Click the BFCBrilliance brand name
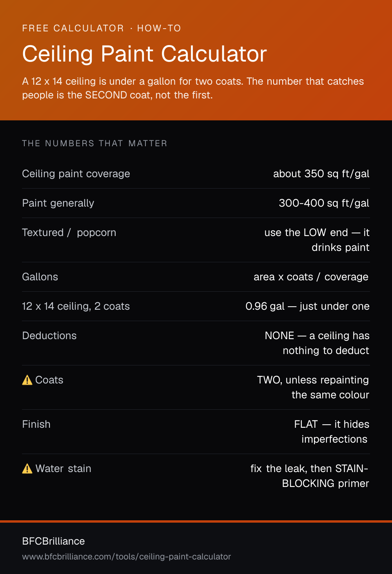The width and height of the screenshot is (392, 574). (53, 541)
